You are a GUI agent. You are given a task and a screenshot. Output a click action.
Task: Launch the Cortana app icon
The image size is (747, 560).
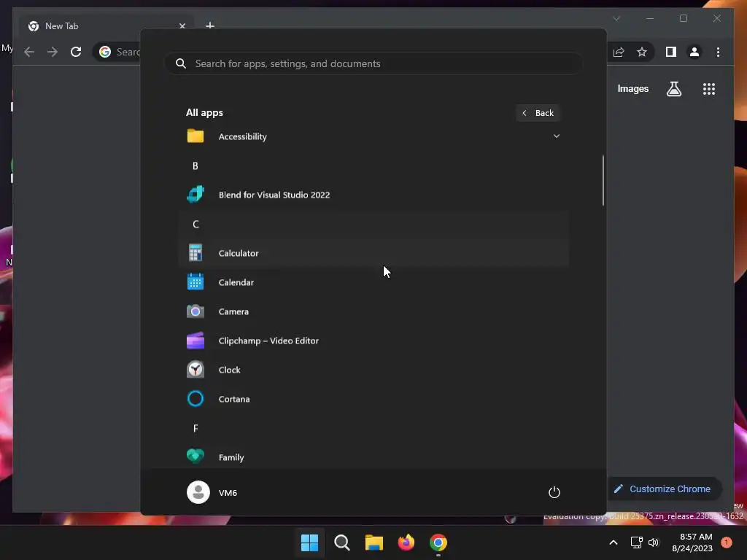pyautogui.click(x=196, y=399)
